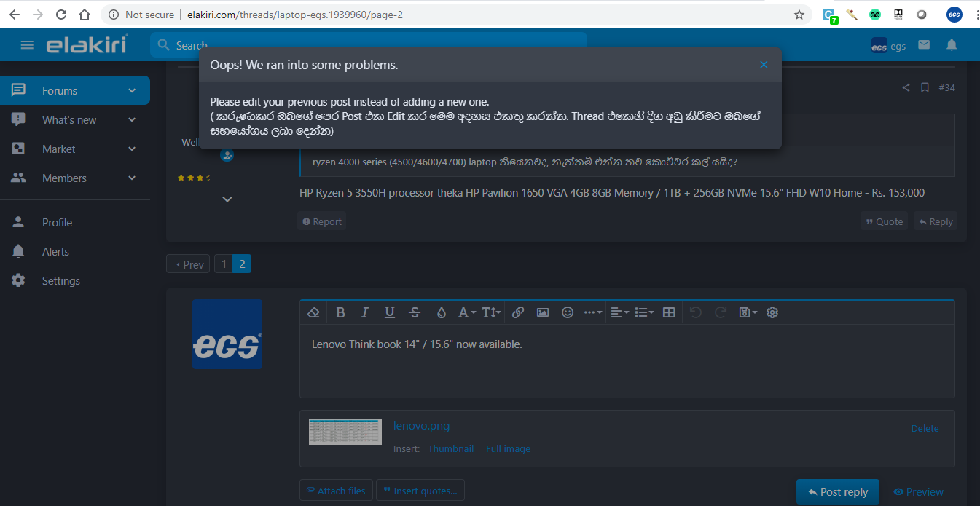Toggle BB code mode gear icon
Viewport: 980px width, 506px height.
[x=772, y=312]
